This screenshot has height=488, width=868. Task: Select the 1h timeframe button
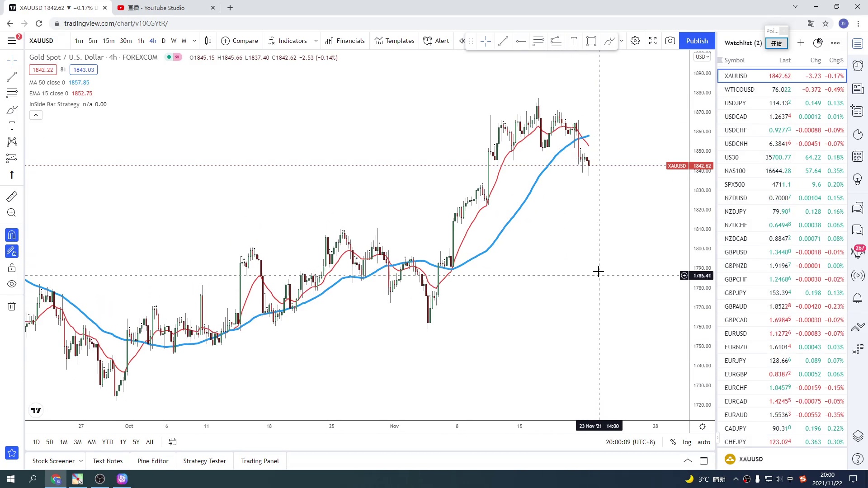(x=141, y=41)
